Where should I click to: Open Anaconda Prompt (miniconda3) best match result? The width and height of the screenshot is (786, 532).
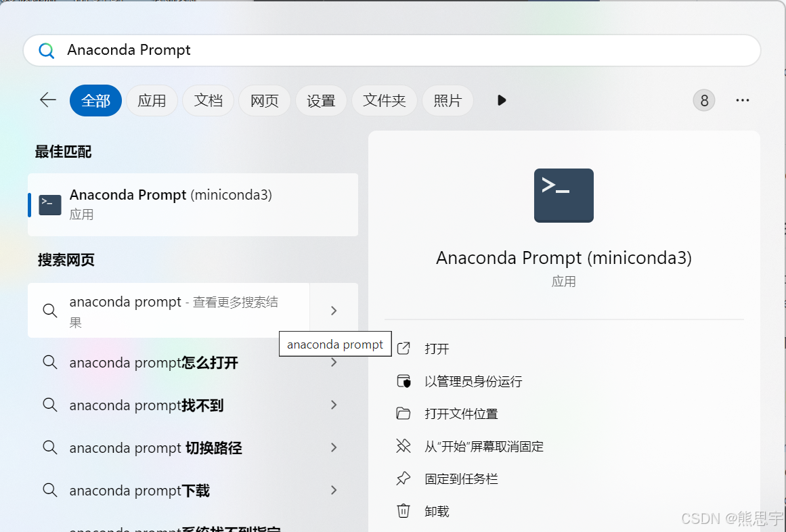[x=193, y=204]
